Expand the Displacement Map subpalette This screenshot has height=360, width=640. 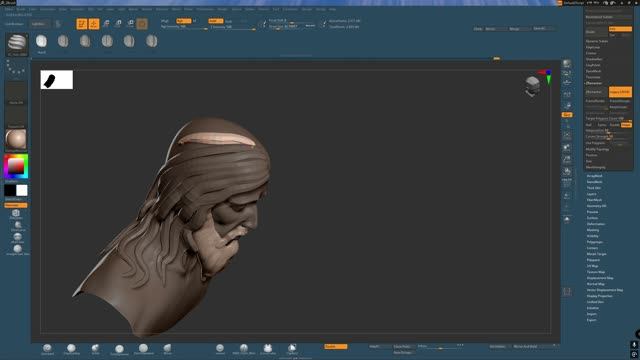[600, 278]
